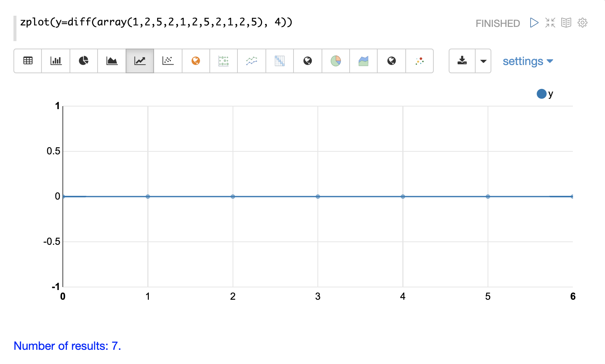
Task: Toggle the paragraph output with the book icon
Action: coord(566,23)
